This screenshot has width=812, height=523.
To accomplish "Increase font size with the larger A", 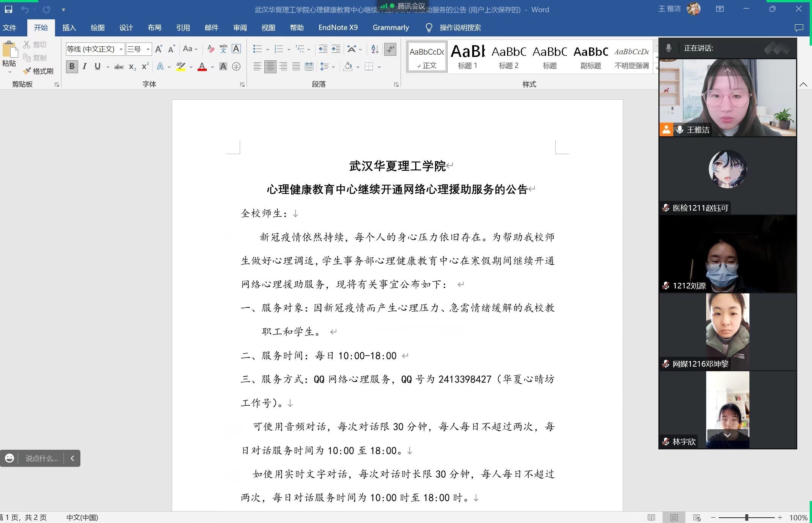I will pyautogui.click(x=159, y=49).
